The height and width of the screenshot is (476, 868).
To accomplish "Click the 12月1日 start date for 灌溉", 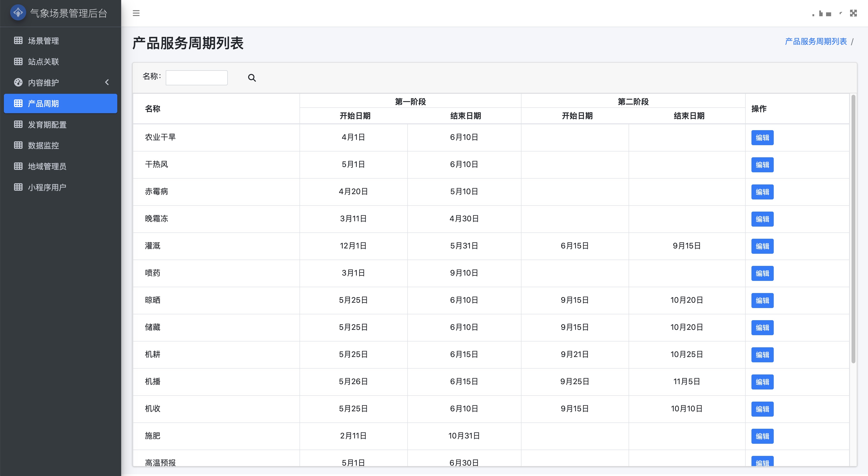I will click(x=353, y=246).
